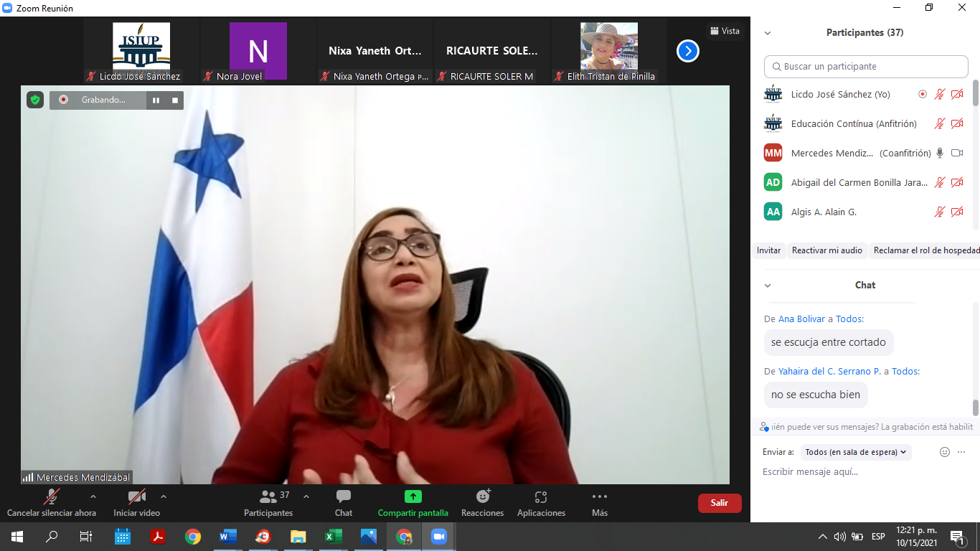The height and width of the screenshot is (551, 980).
Task: Start sharing with Compartir pantalla
Action: click(413, 502)
